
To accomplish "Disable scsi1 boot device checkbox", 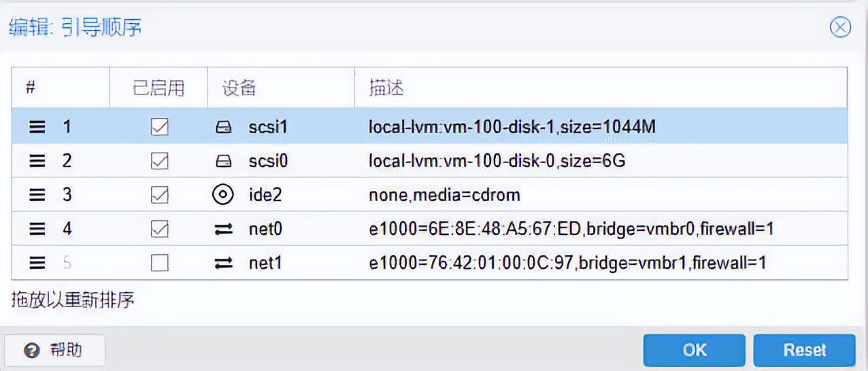I will click(159, 127).
